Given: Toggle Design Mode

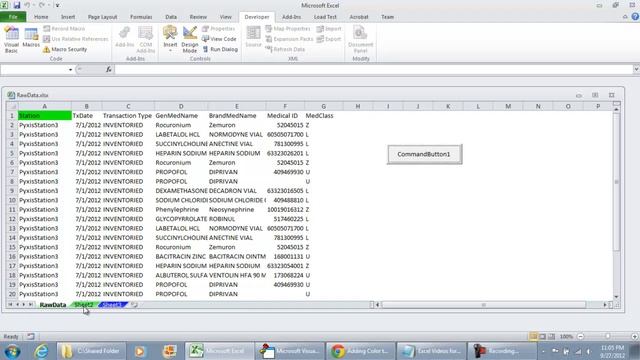Looking at the screenshot, I should [190, 39].
